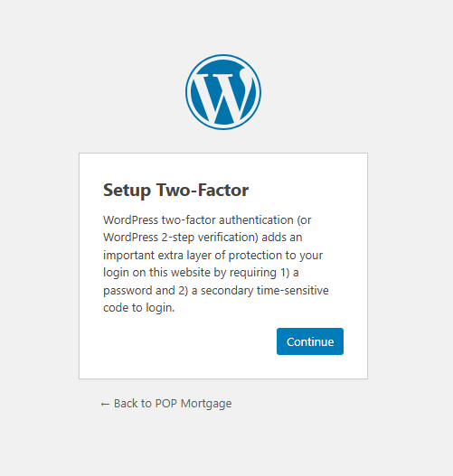
Task: Select the 'POP Mortgage' site name in the link
Action: click(193, 404)
